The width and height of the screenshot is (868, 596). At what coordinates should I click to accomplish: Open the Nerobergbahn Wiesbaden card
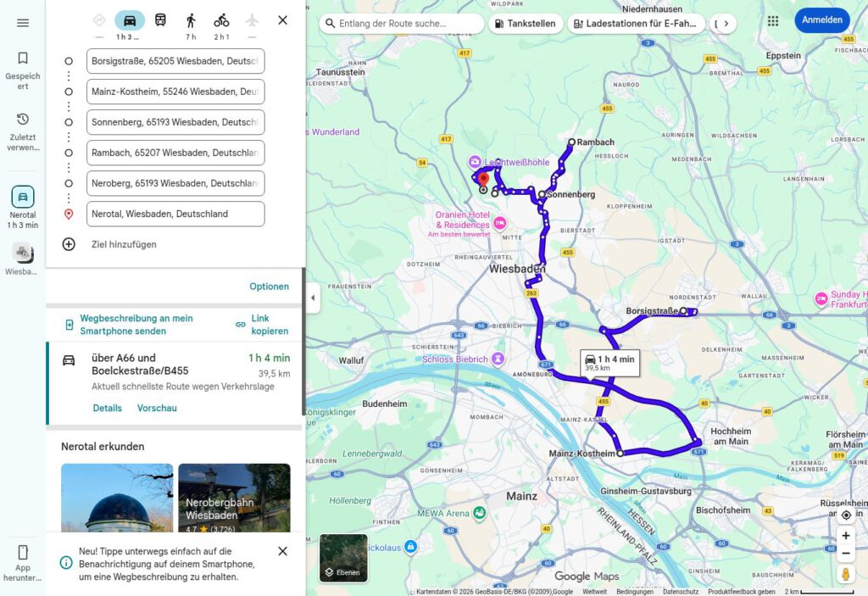click(234, 498)
